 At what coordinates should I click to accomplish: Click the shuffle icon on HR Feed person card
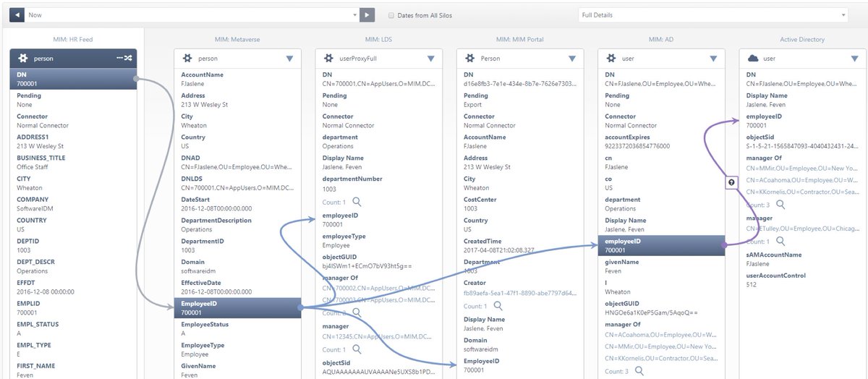click(x=129, y=58)
